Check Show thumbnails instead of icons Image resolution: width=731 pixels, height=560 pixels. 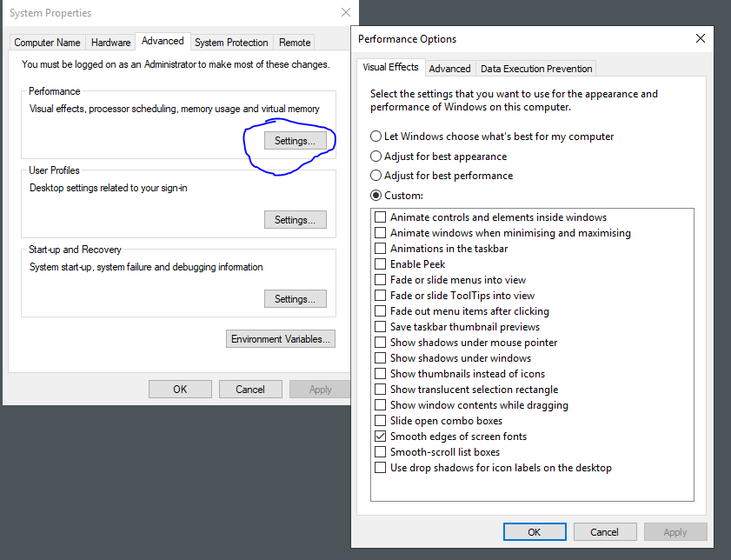(380, 374)
